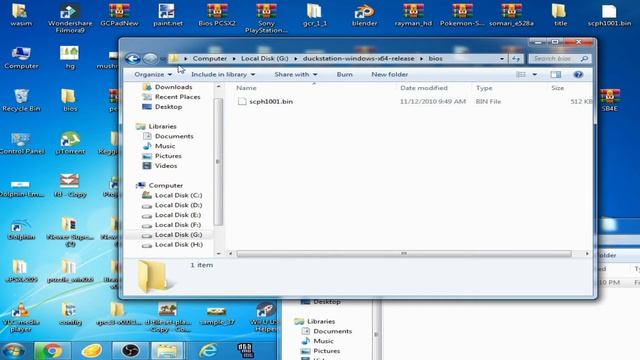Screen dimensions: 640x360
Task: Open the Windows Start button
Action: tap(14, 350)
